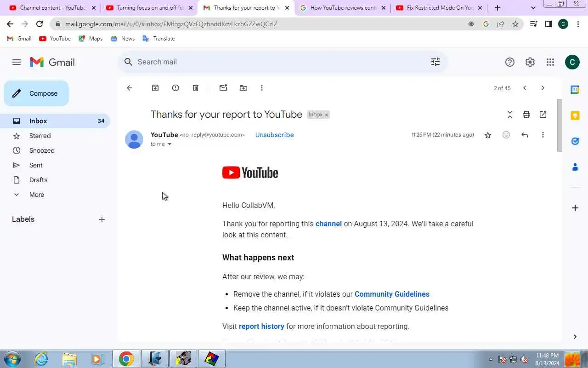Add emoji reaction to message
Screen dimensions: 588x368
(x=506, y=135)
